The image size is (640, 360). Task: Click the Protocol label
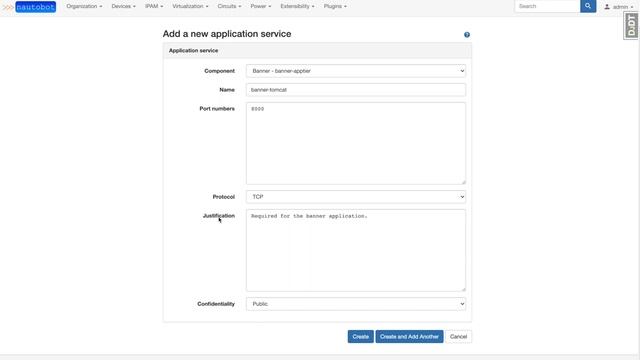point(224,197)
